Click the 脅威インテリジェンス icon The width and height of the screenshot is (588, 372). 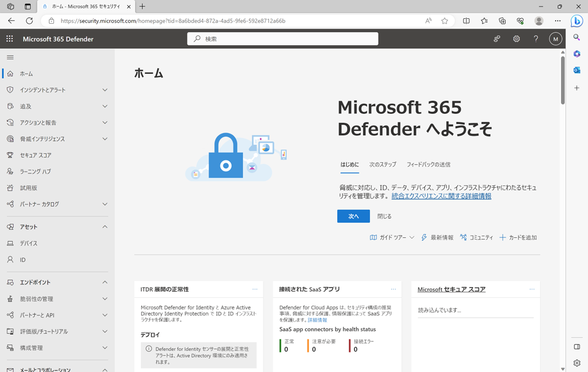click(10, 139)
